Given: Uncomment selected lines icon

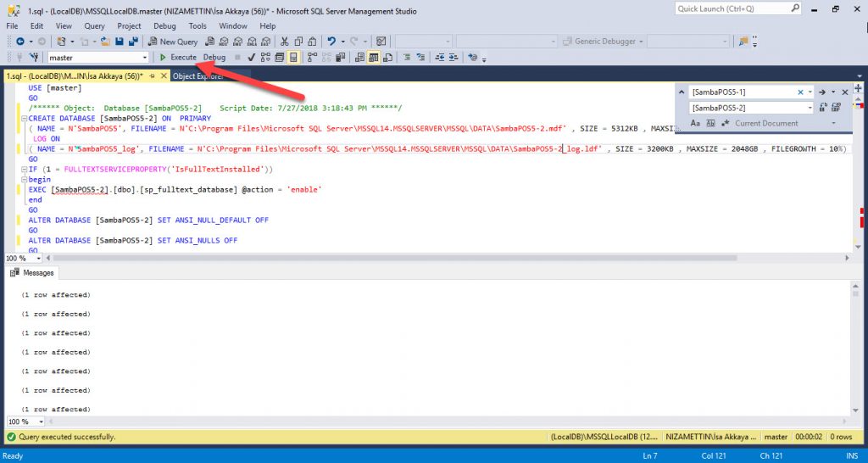Looking at the screenshot, I should 420,57.
